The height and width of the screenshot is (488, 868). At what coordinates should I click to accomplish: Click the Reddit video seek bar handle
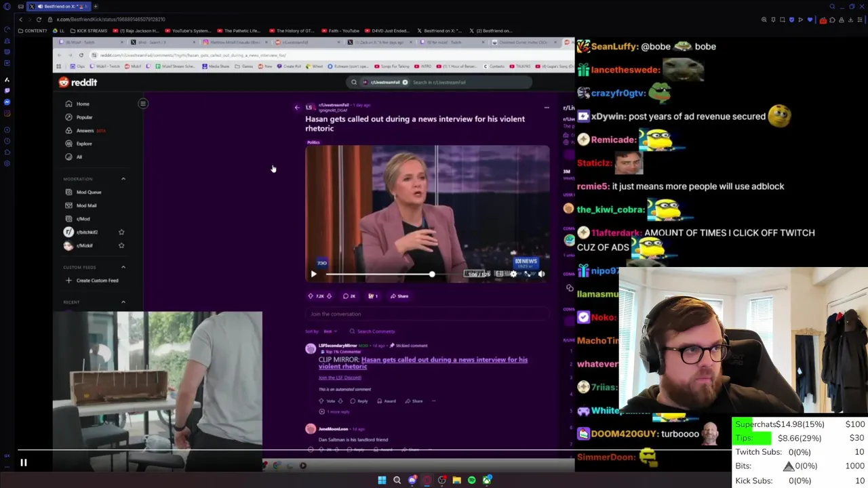432,274
